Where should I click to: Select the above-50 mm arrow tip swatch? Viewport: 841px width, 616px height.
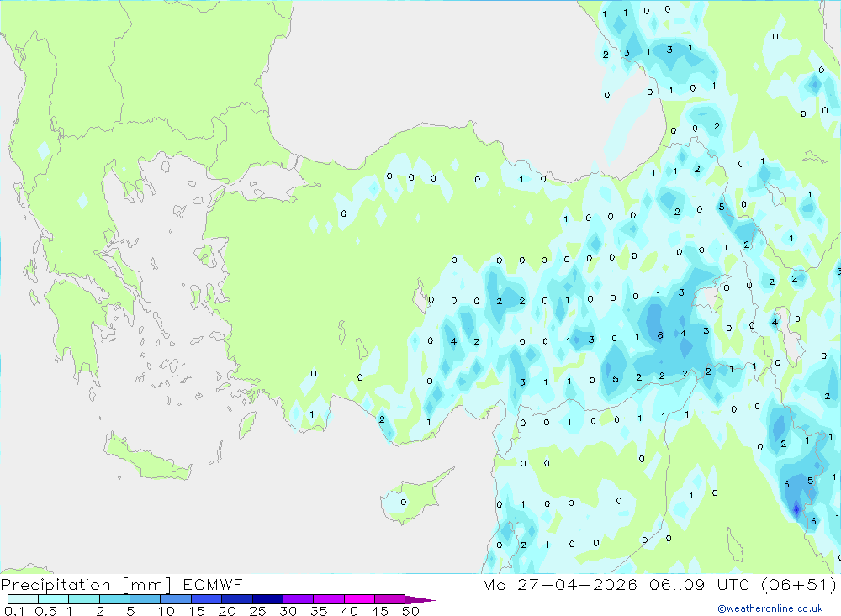(x=420, y=600)
